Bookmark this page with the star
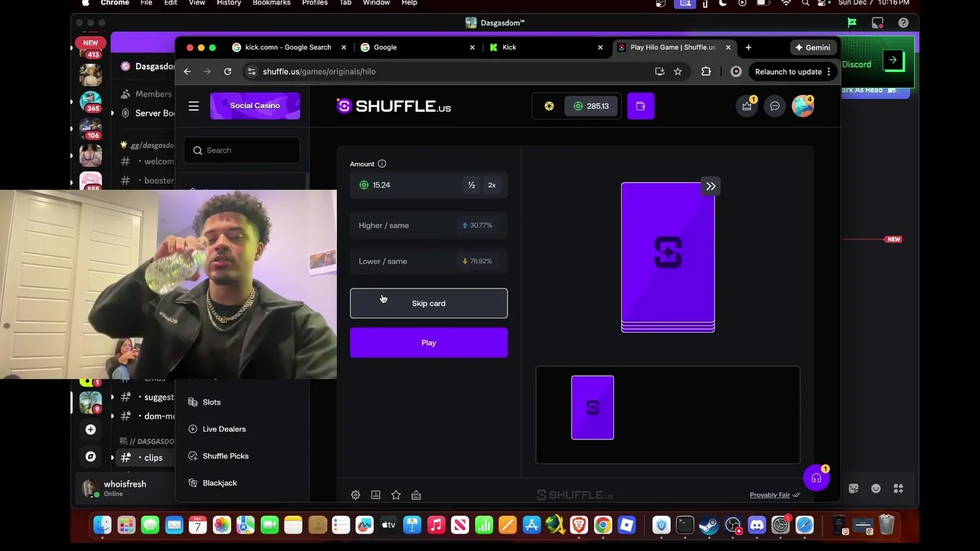 (x=678, y=71)
